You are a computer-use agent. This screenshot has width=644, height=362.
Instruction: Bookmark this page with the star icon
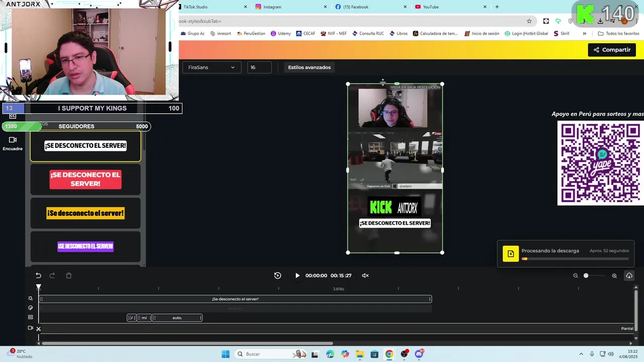tap(529, 21)
